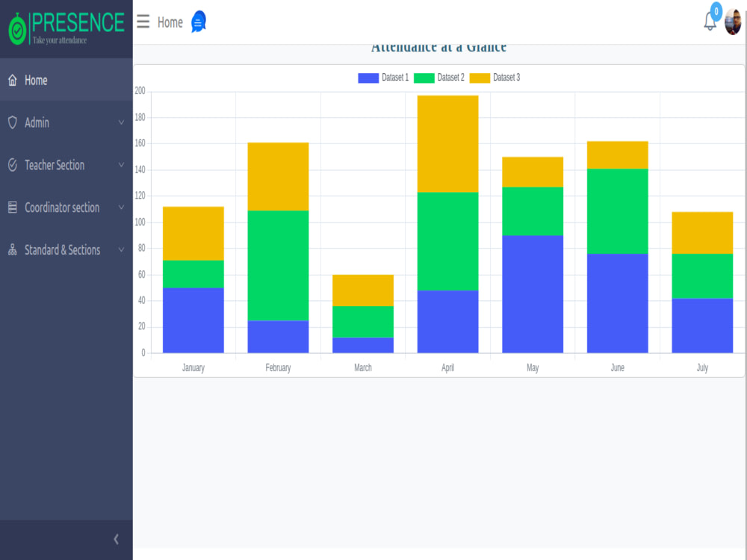747x560 pixels.
Task: Click the January axis label
Action: (x=193, y=367)
